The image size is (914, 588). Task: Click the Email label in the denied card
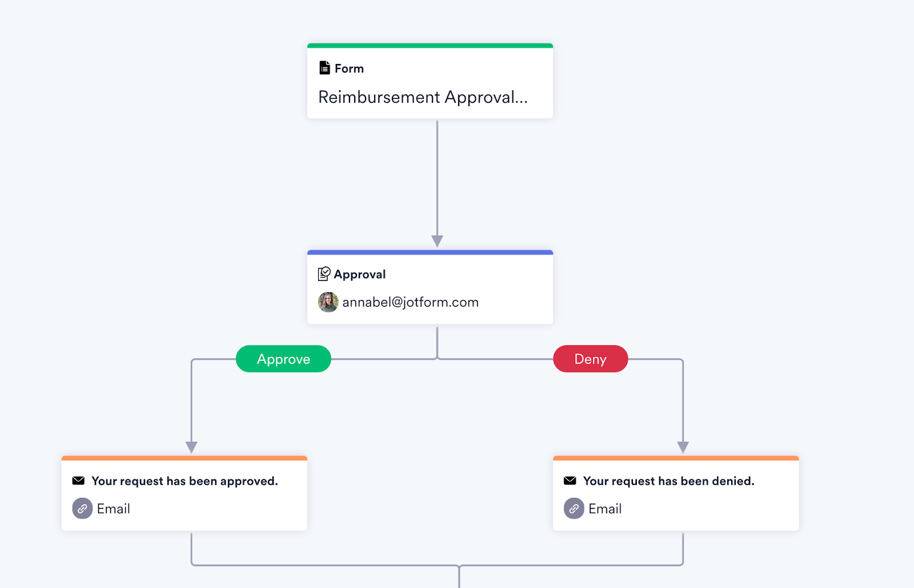[605, 509]
